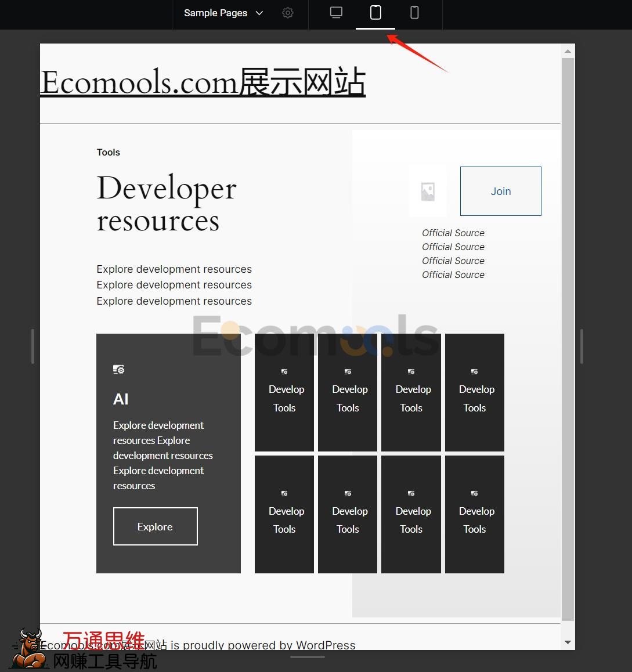Viewport: 632px width, 672px height.
Task: Click the tools icon on the AI card
Action: [x=118, y=369]
